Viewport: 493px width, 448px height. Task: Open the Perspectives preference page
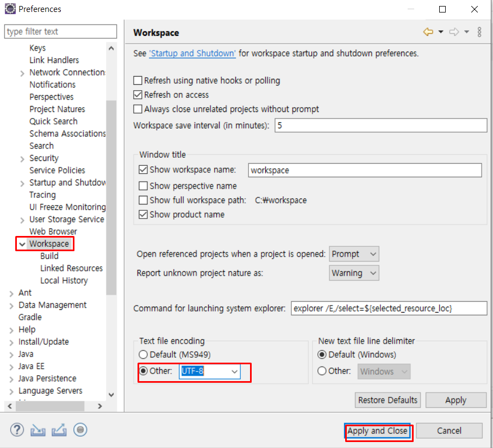click(51, 97)
